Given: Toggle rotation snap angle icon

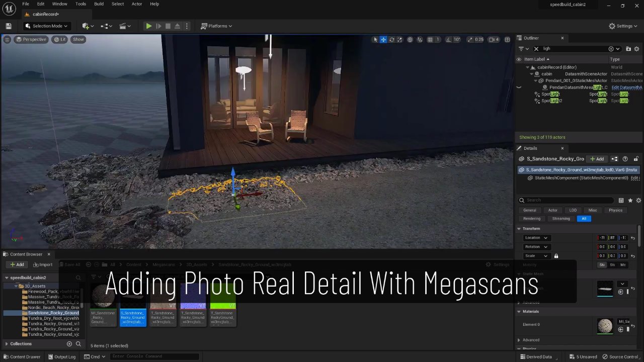Looking at the screenshot, I should (448, 40).
